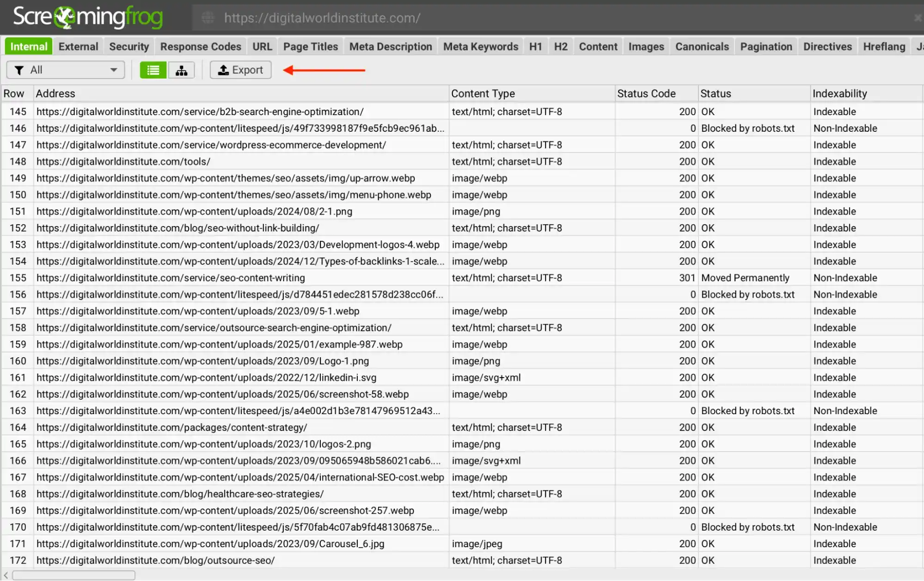Open the Directives tab
Screen dimensions: 924x581
coord(827,46)
